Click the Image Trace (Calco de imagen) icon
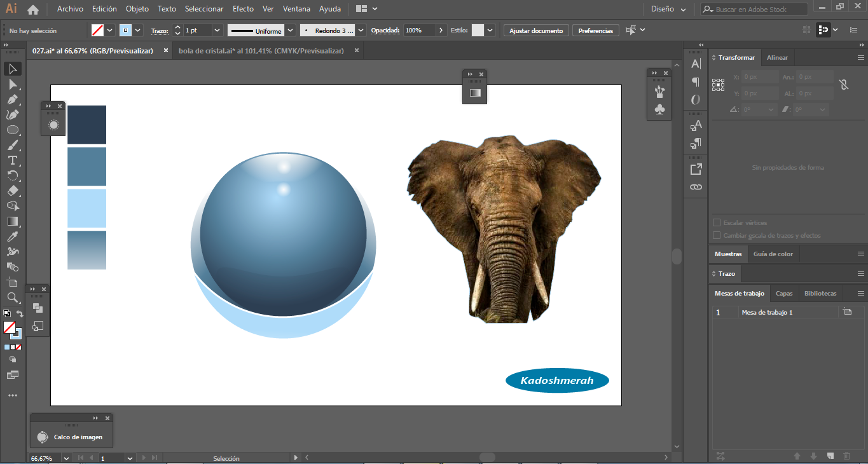 click(42, 437)
